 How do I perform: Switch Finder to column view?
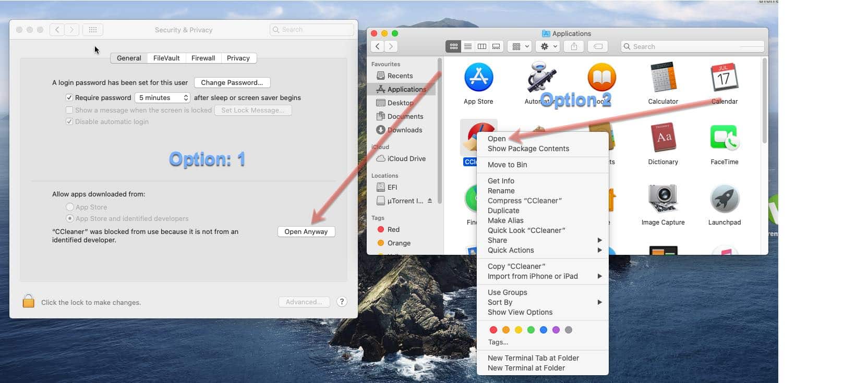[482, 46]
